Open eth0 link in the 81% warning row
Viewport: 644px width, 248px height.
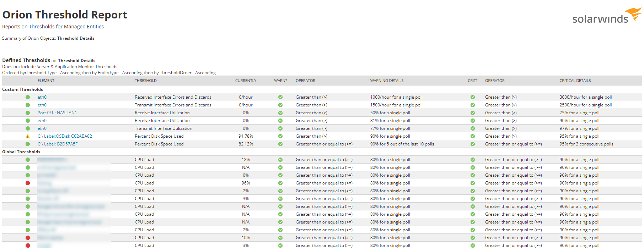click(x=42, y=121)
